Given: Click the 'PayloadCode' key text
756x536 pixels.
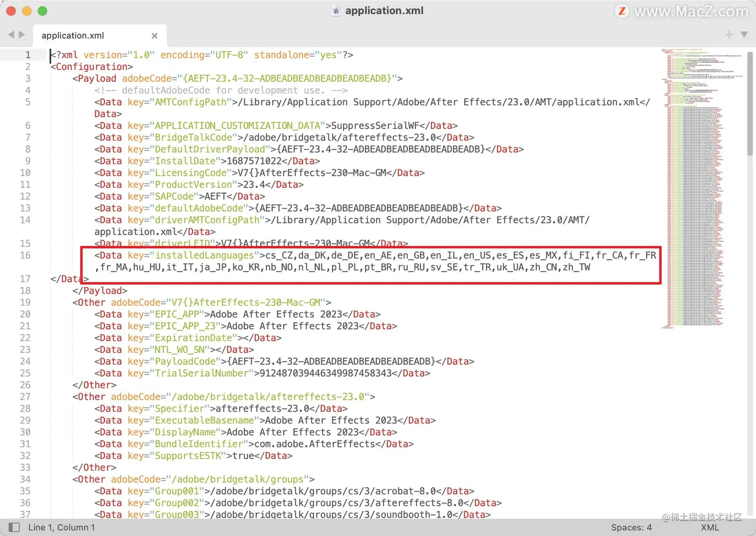Looking at the screenshot, I should [185, 361].
